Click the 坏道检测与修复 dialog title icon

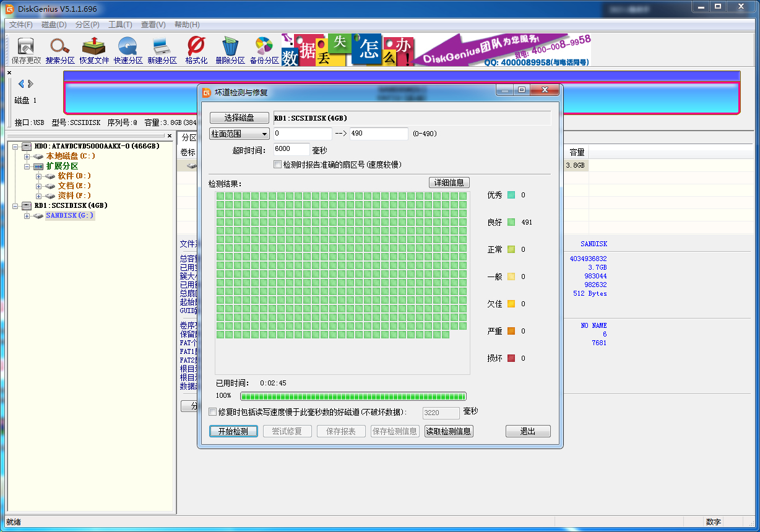coord(207,92)
